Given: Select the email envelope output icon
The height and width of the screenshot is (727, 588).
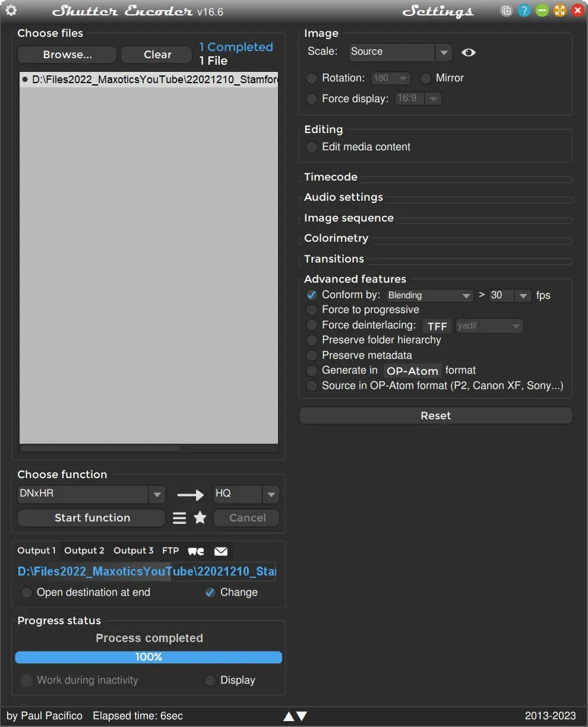Looking at the screenshot, I should point(221,551).
